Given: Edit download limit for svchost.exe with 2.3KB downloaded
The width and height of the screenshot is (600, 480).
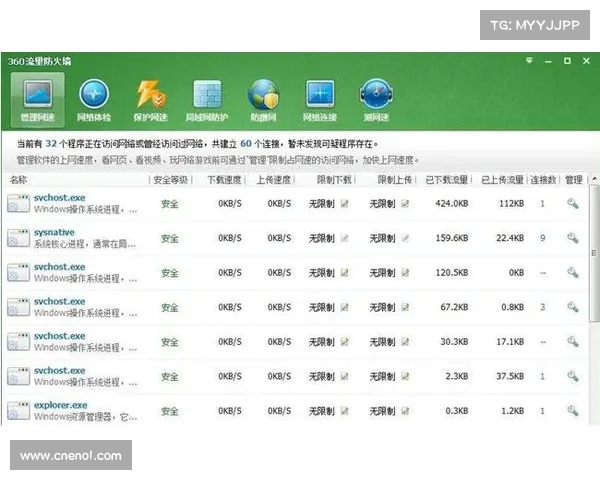Looking at the screenshot, I should [x=344, y=376].
